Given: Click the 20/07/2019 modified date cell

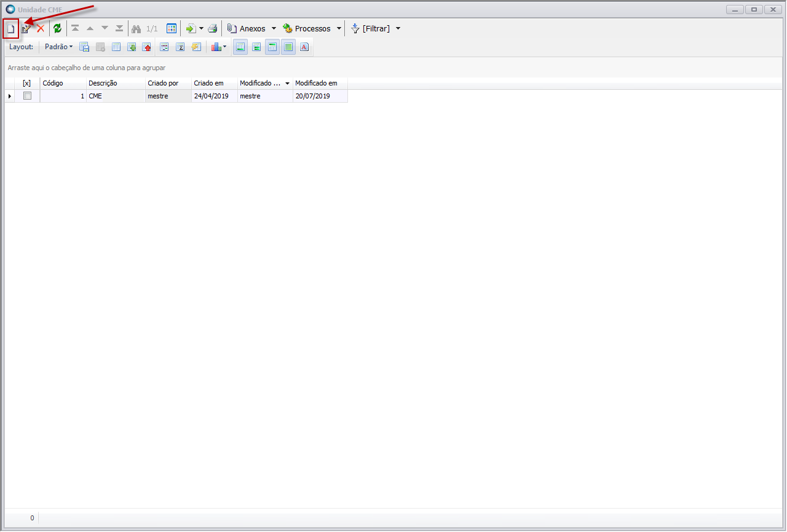Looking at the screenshot, I should point(320,96).
